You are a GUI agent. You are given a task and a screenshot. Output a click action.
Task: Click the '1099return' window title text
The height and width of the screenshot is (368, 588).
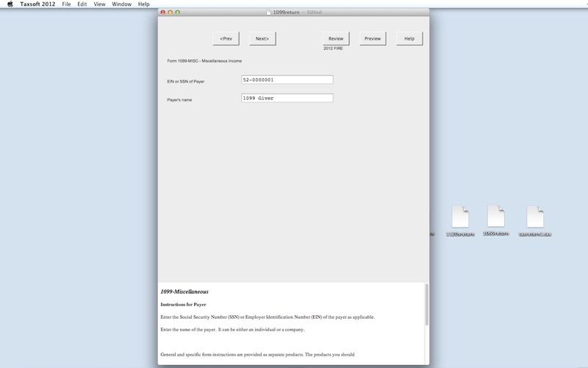coord(286,12)
